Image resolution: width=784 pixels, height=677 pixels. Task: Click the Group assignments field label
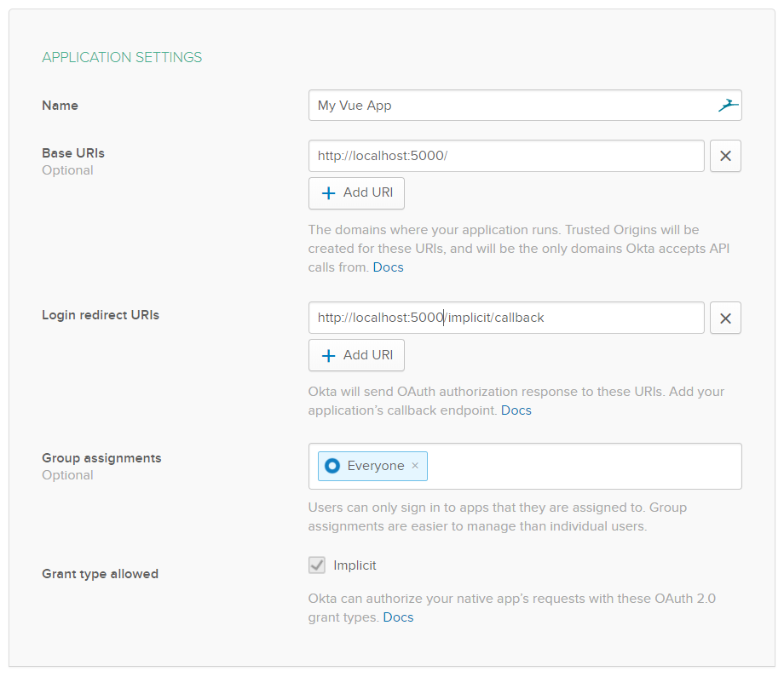101,458
